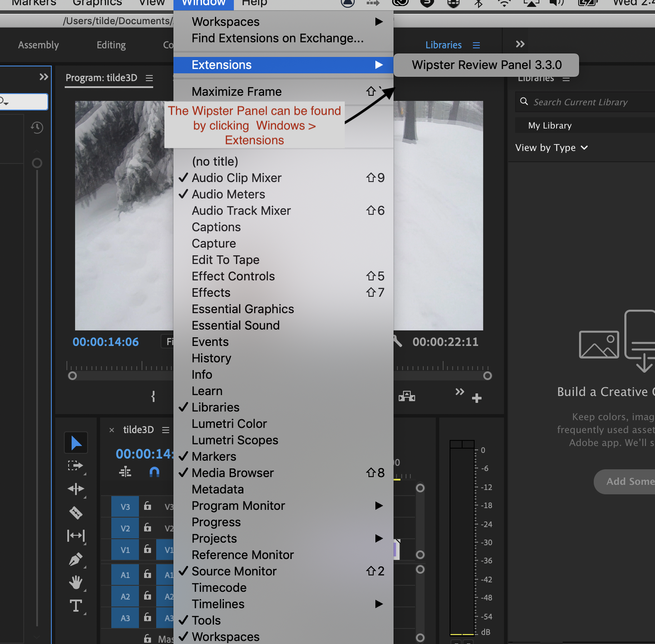Select the Type tool

(76, 606)
